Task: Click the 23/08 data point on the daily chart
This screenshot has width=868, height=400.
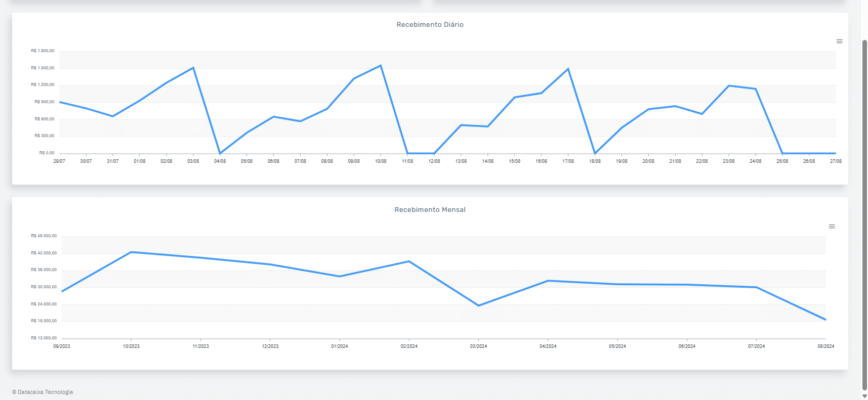Action: click(x=729, y=85)
